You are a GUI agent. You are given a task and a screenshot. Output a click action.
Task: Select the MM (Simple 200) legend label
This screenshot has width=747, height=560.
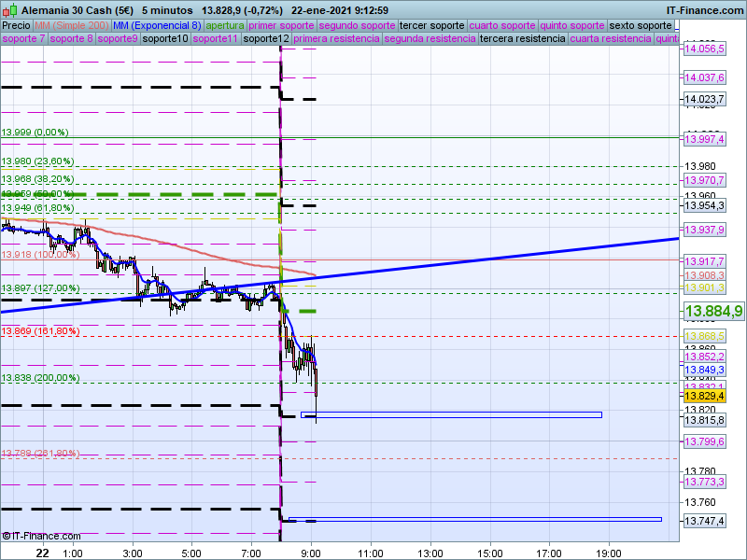tap(72, 26)
